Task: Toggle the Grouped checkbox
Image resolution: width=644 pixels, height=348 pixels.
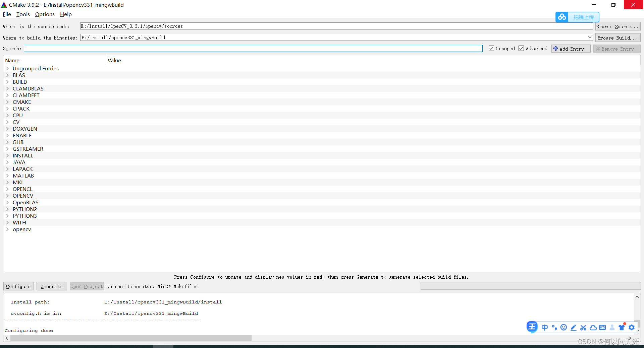Action: (491, 49)
